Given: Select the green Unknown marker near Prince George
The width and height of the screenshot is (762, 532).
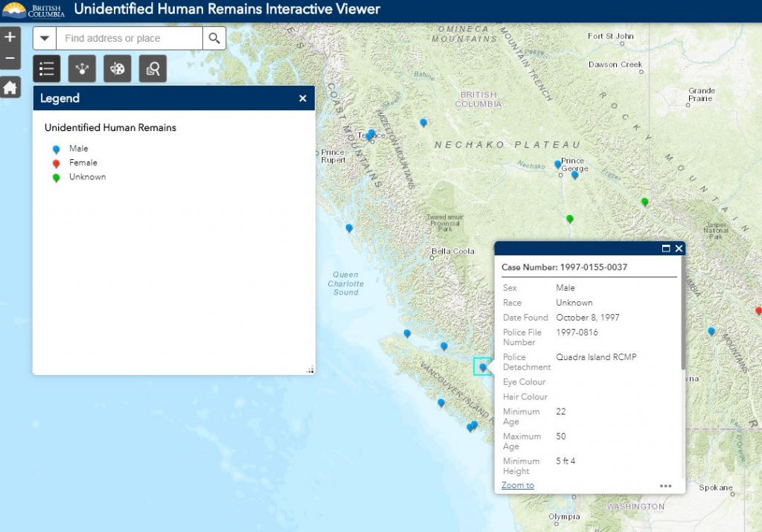Looking at the screenshot, I should 569,219.
